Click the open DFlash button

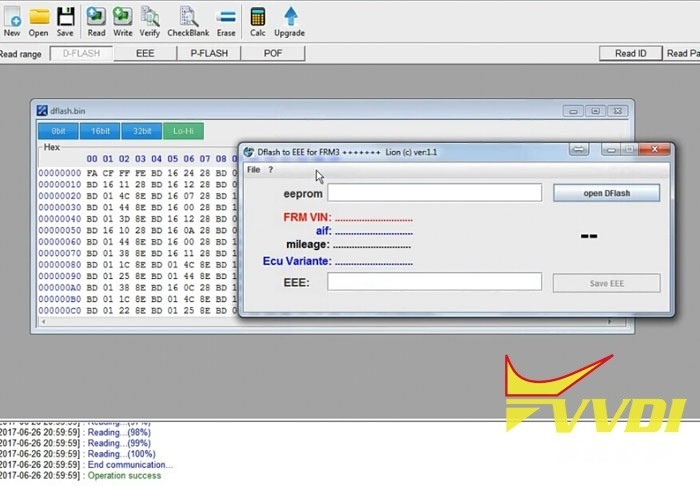606,193
